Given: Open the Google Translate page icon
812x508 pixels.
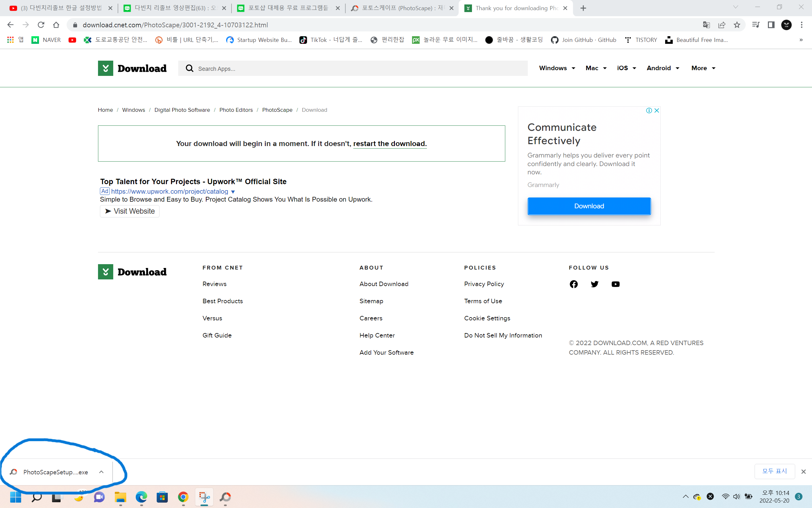Looking at the screenshot, I should pyautogui.click(x=706, y=25).
